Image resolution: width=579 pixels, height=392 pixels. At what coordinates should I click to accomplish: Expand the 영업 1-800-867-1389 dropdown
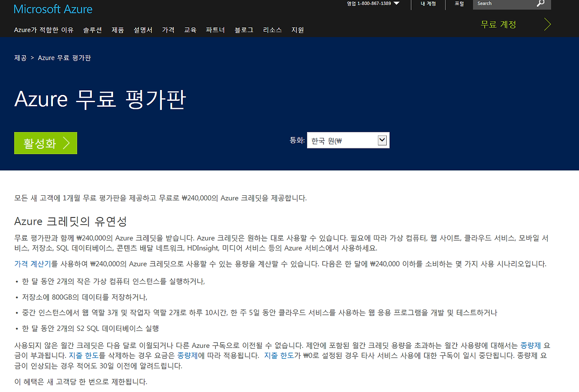coord(373,3)
